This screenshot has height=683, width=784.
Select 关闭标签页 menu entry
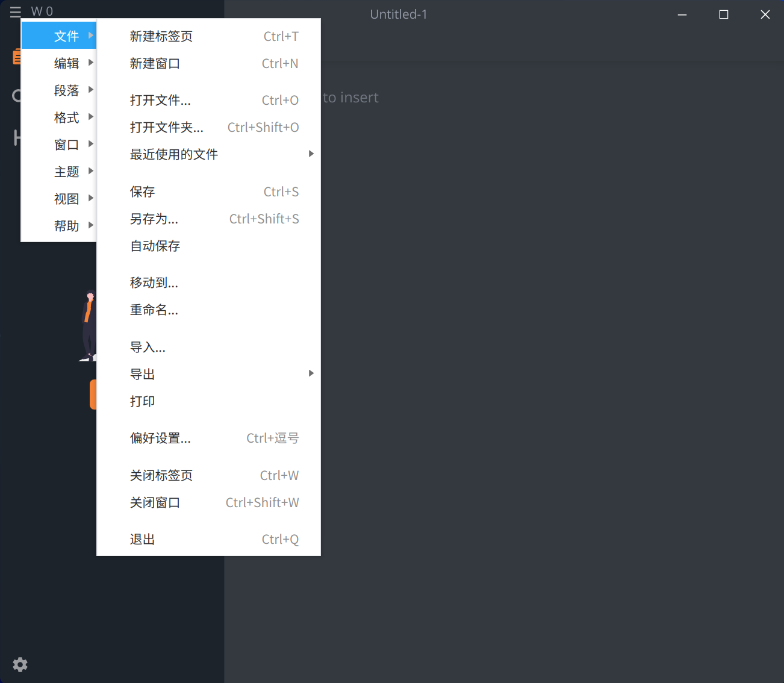tap(208, 475)
